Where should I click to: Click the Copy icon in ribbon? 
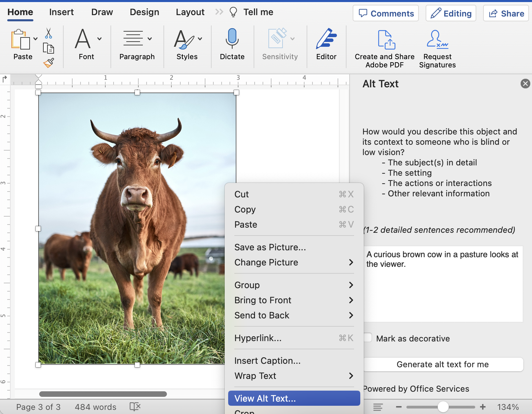[49, 48]
